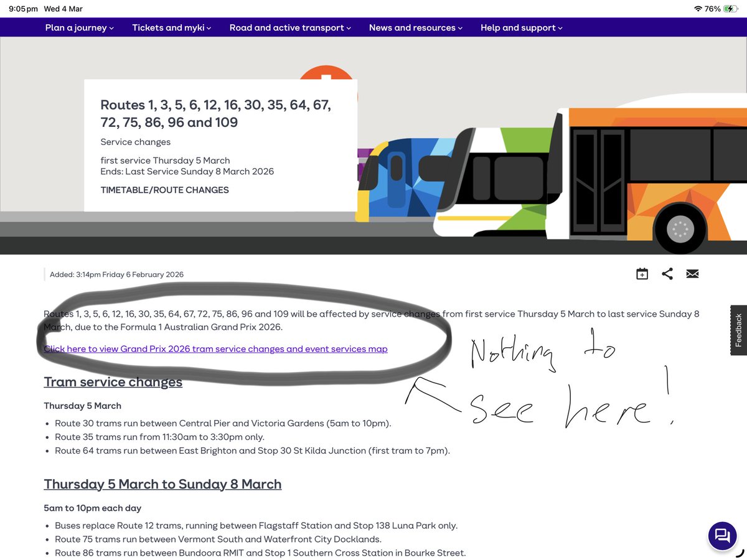Expand Road and active transport menu
Screen dimensions: 747x560
tap(290, 27)
